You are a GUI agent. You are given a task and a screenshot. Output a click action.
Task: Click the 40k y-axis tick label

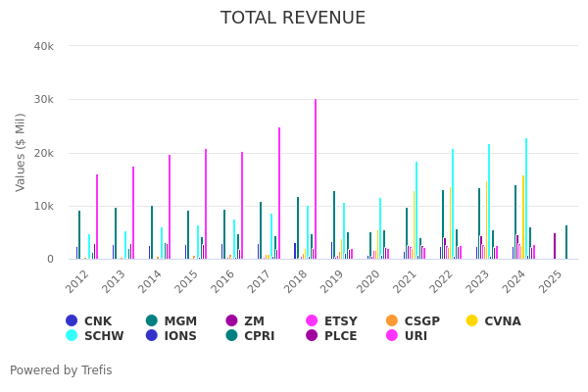point(44,46)
